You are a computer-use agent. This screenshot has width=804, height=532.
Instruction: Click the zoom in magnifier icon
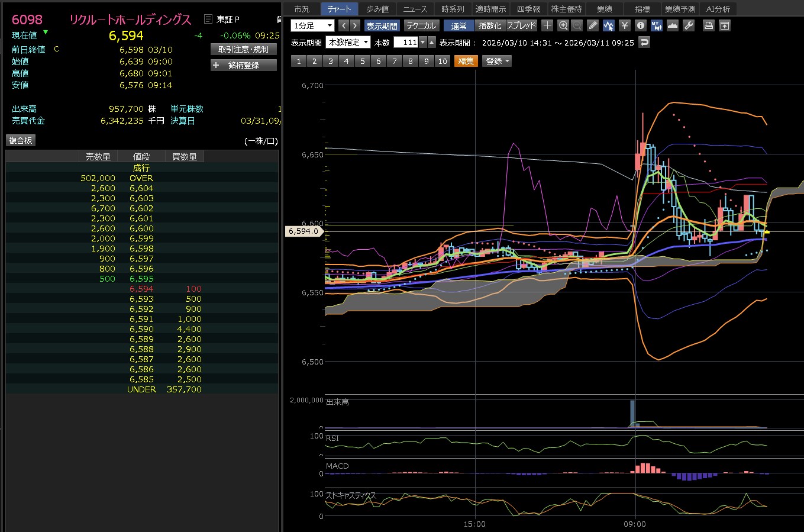(x=563, y=25)
